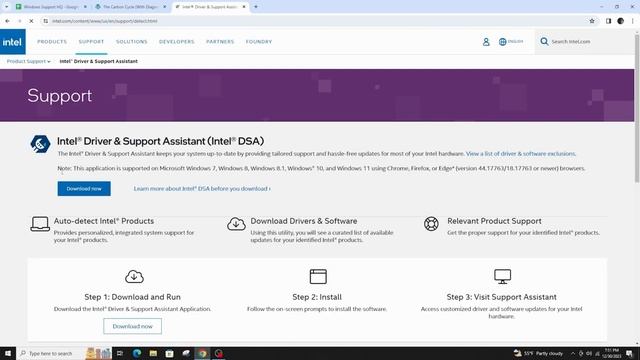This screenshot has height=360, width=640.
Task: Open the SOLUTIONS menu
Action: (x=131, y=42)
